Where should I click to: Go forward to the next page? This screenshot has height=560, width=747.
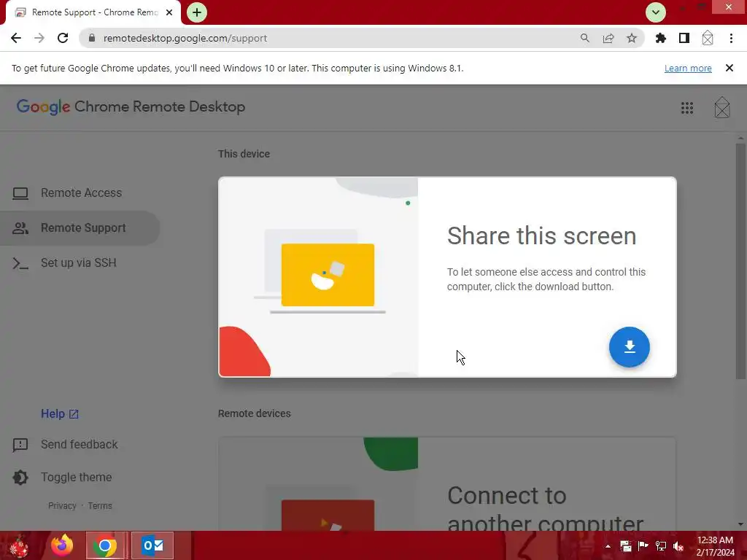point(39,38)
